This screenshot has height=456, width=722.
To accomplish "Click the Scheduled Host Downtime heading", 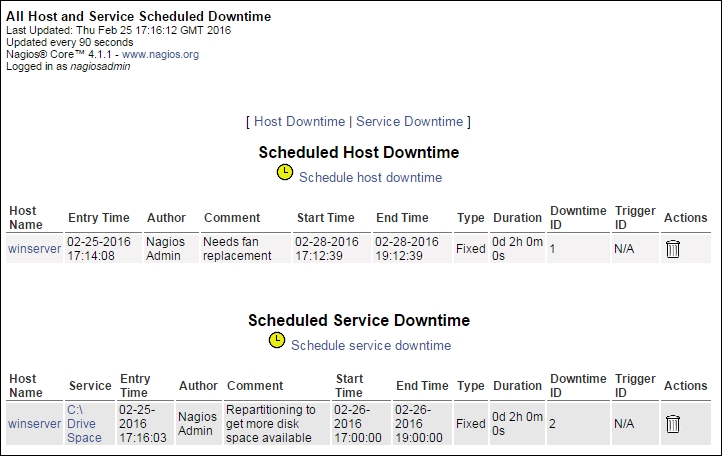I will [x=359, y=152].
